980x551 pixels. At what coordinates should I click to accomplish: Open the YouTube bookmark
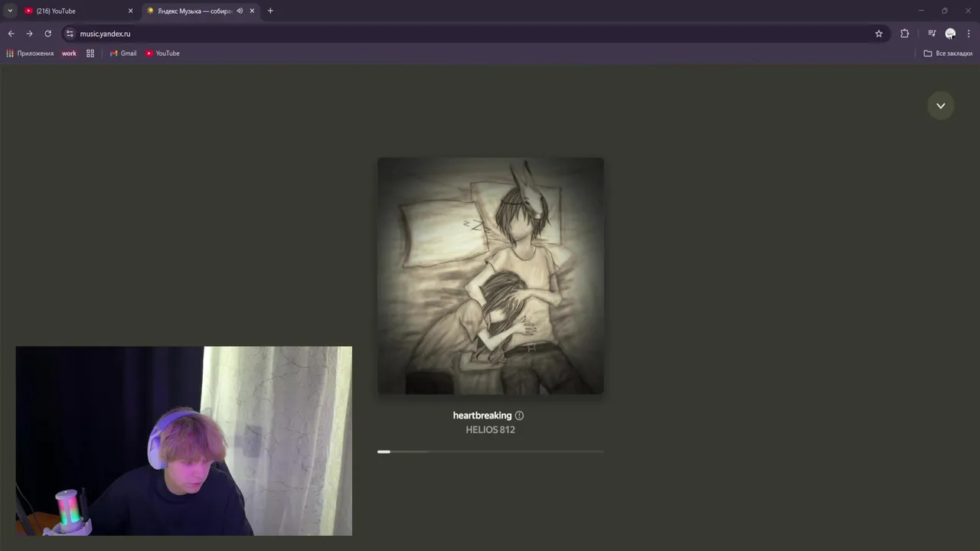162,54
